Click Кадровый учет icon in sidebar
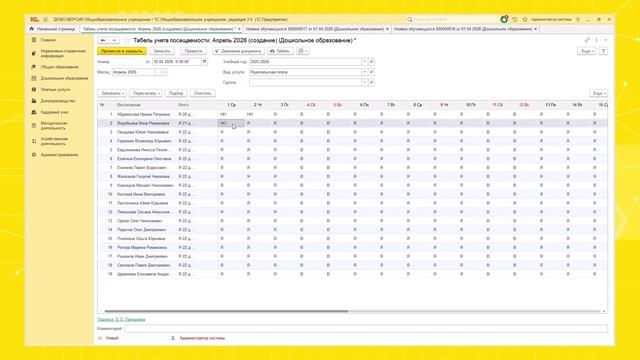This screenshot has width=640, height=360. pyautogui.click(x=34, y=112)
